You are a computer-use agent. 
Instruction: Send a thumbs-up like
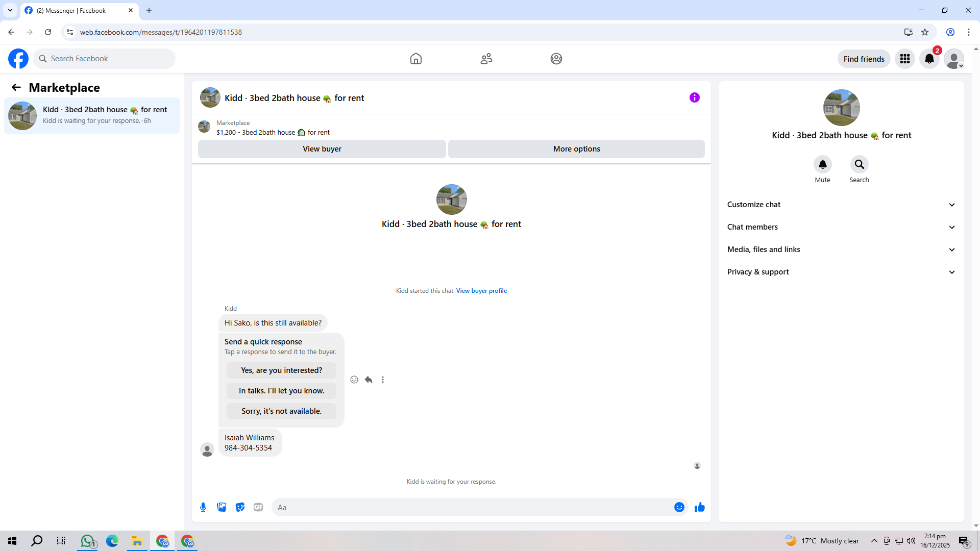click(x=700, y=507)
